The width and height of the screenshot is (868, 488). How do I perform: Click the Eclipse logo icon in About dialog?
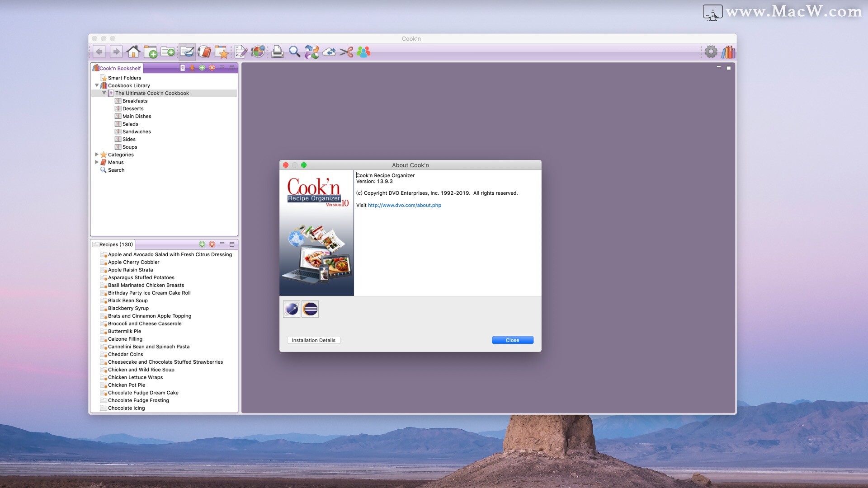coord(310,309)
